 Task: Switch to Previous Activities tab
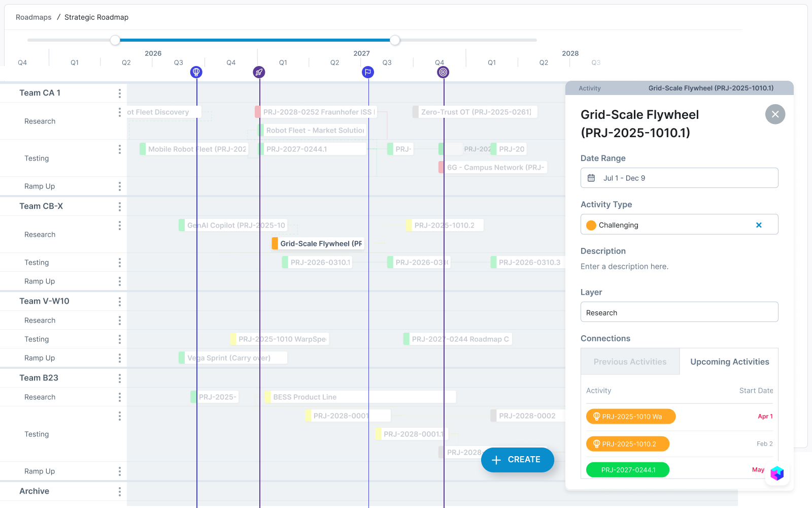(x=630, y=362)
